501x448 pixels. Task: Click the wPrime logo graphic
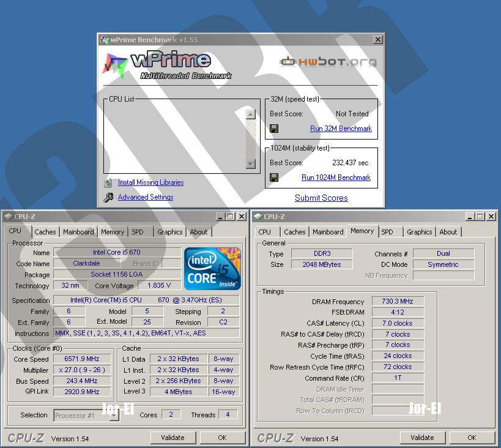coord(167,64)
